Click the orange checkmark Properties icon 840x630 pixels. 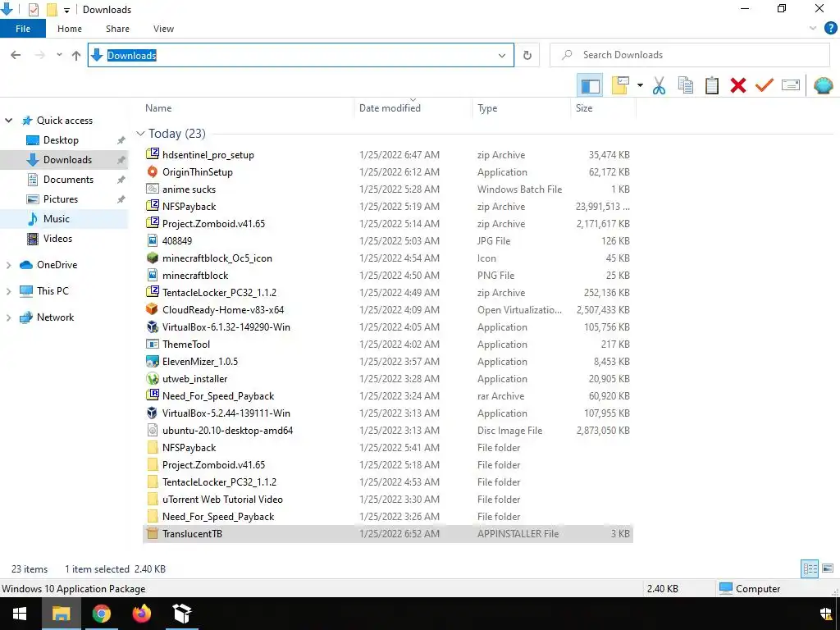764,85
